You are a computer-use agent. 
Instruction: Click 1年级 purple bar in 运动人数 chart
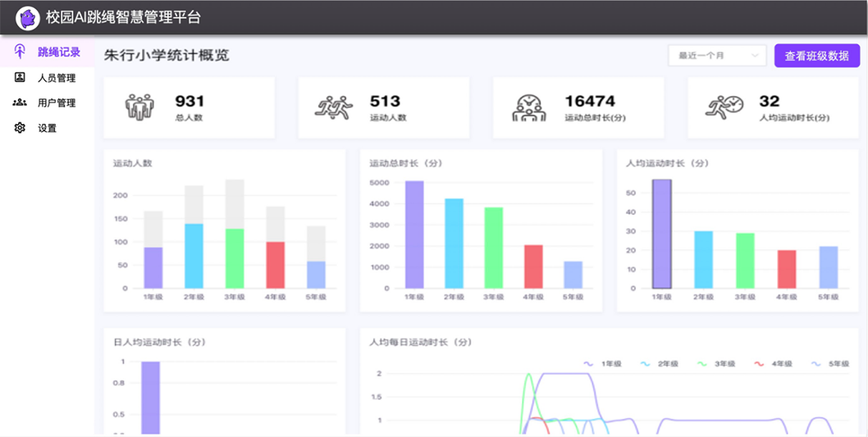(x=153, y=268)
